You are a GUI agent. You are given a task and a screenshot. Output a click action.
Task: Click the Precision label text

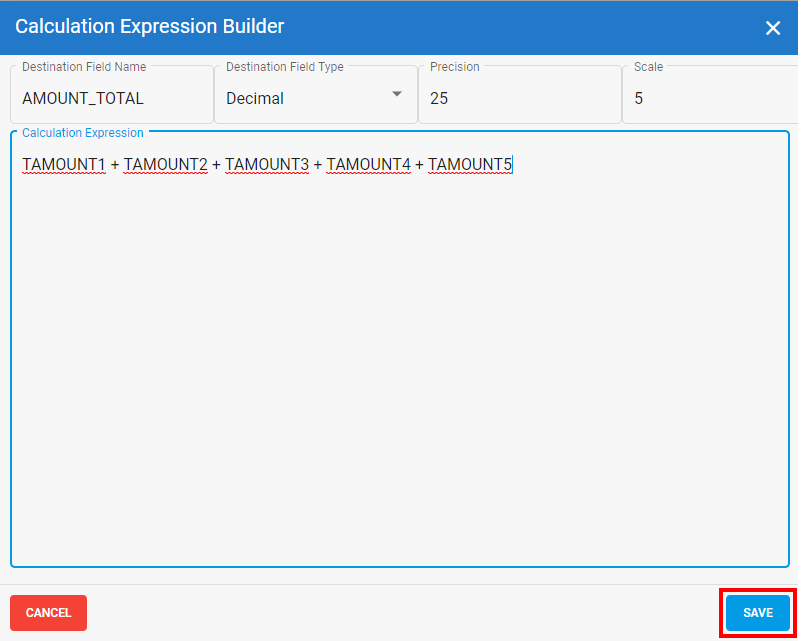pyautogui.click(x=455, y=67)
